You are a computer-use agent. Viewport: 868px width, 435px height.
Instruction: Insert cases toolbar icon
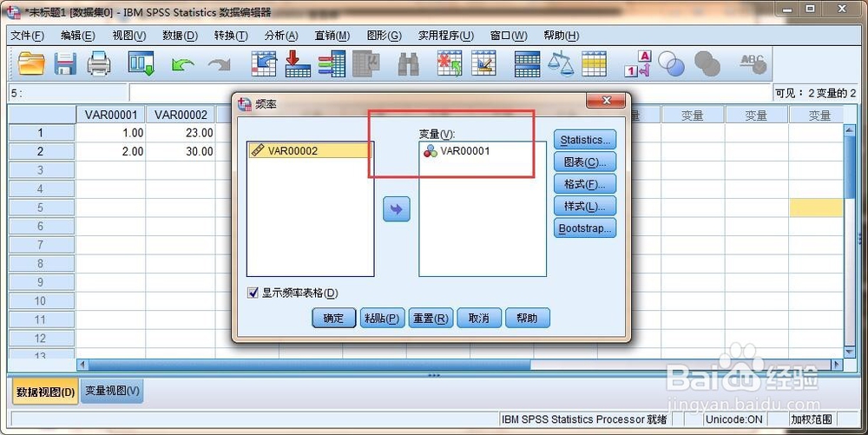click(450, 63)
